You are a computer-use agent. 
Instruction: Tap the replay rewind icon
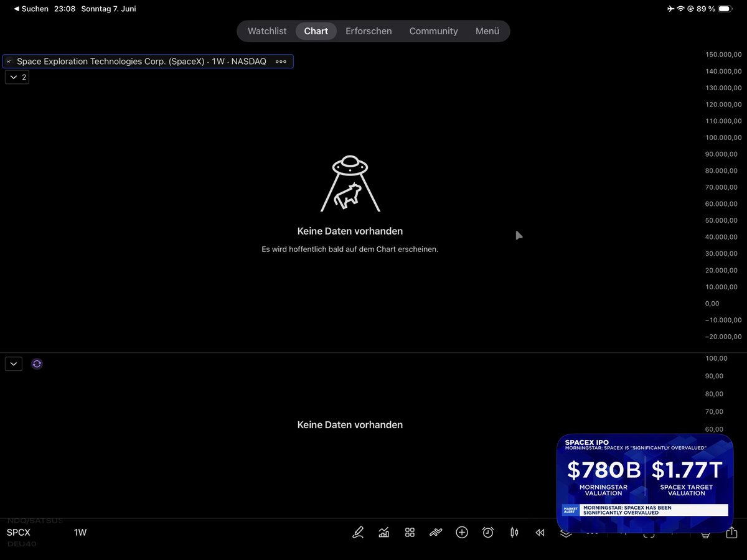click(540, 533)
